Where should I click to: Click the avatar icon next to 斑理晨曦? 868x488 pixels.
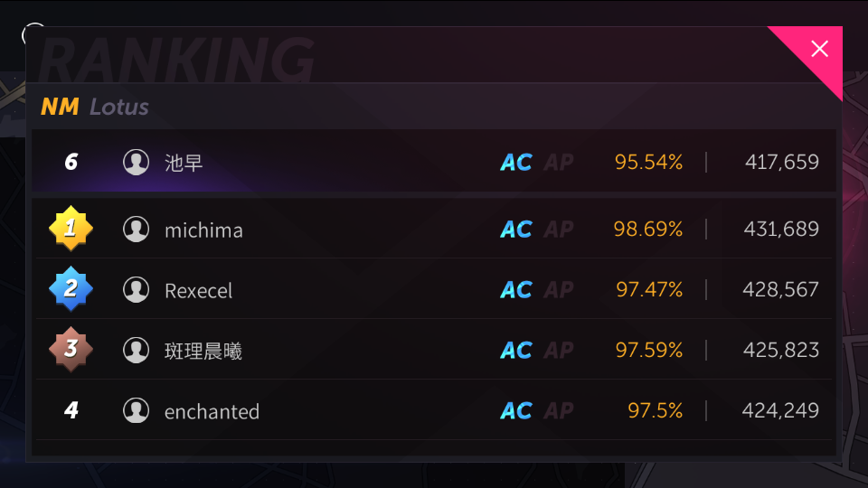click(136, 351)
